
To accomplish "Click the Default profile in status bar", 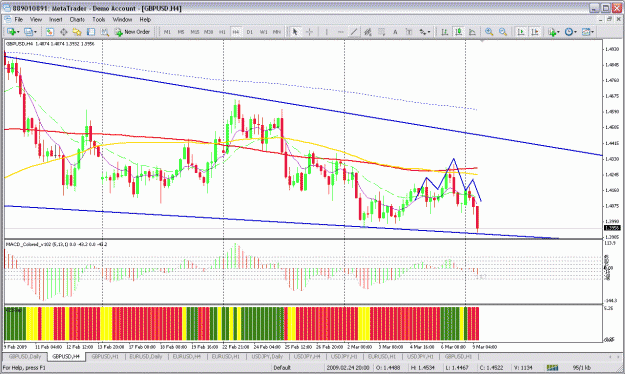I will click(x=282, y=368).
